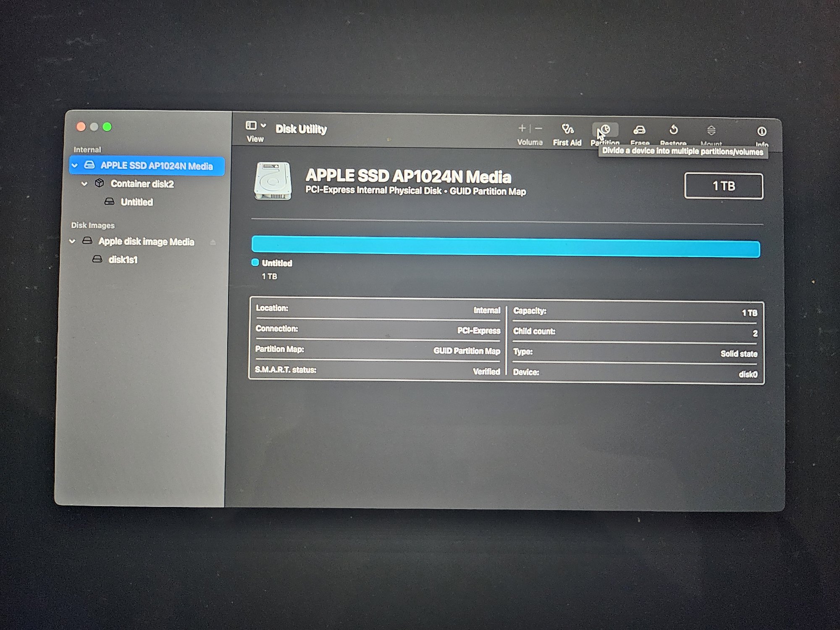Click the blue Untitled usage bar
This screenshot has height=630, width=840.
[506, 247]
